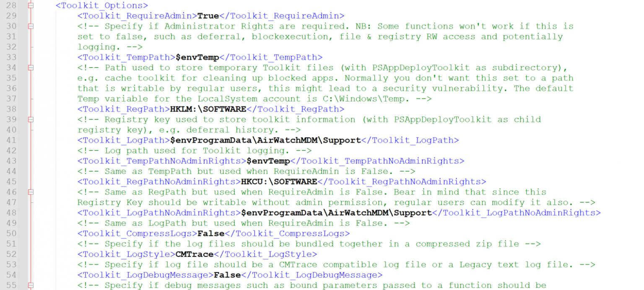
Task: Click the False value of Toolkit_LogDebugMessage
Action: [x=228, y=275]
